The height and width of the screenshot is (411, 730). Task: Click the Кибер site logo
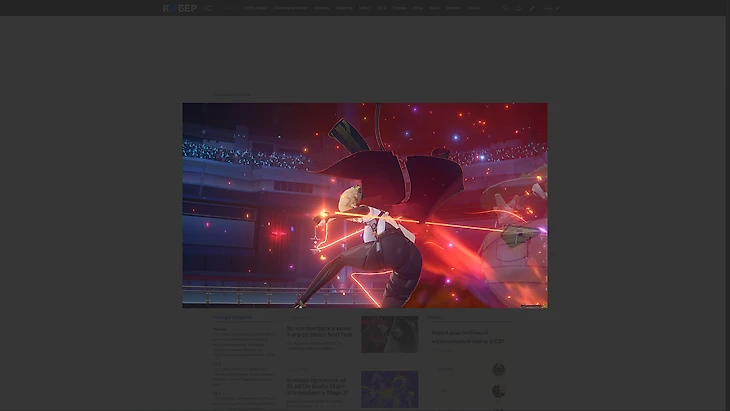click(x=180, y=8)
